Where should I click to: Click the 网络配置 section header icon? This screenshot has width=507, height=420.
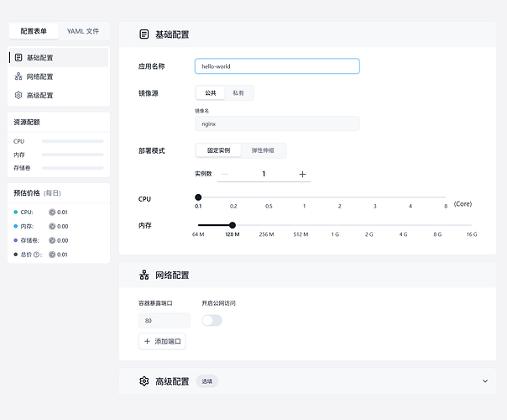tap(144, 275)
